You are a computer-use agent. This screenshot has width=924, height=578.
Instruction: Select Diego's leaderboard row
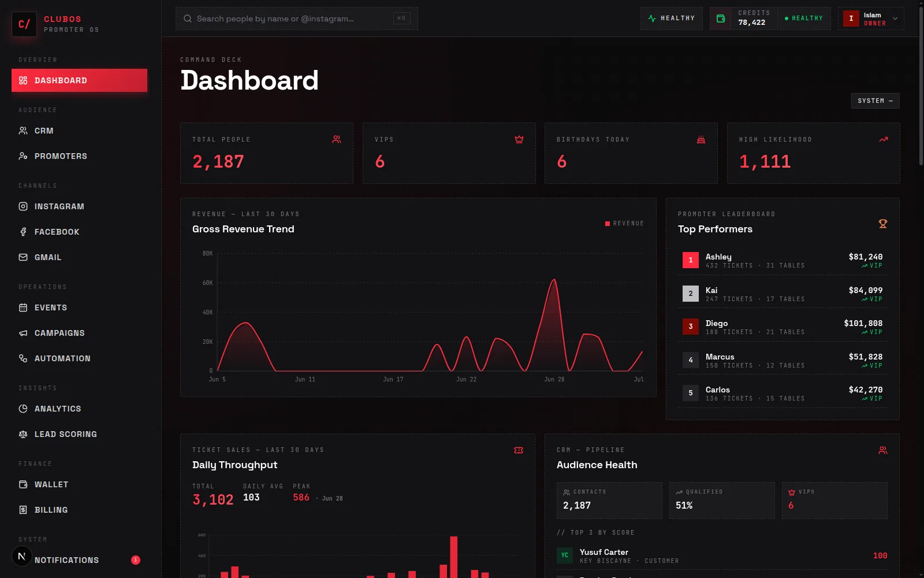pyautogui.click(x=783, y=327)
